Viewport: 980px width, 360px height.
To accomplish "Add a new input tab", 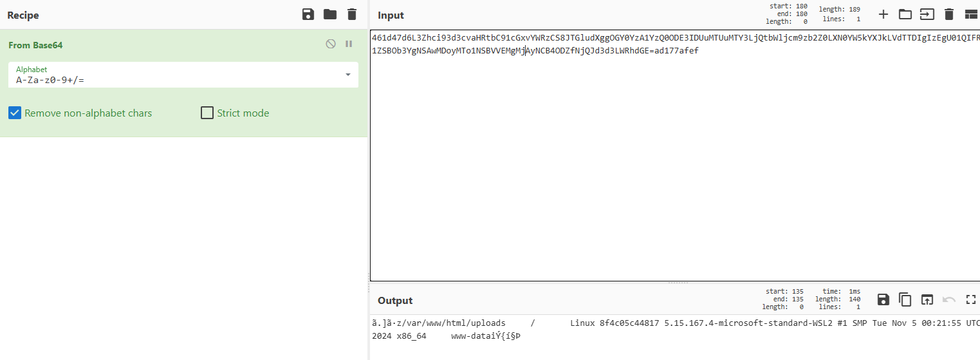I will click(x=883, y=14).
